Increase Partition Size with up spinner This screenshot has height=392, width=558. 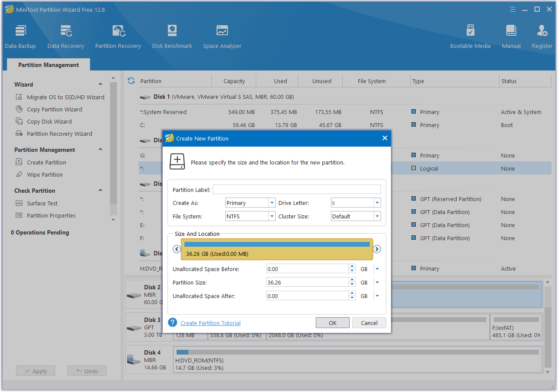tap(352, 280)
